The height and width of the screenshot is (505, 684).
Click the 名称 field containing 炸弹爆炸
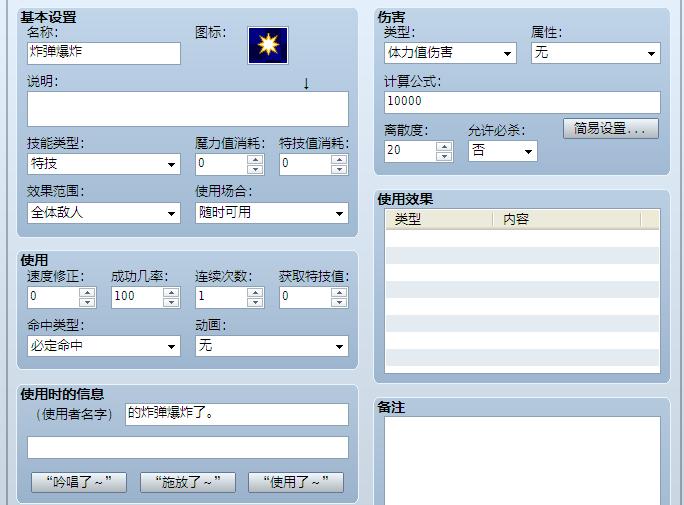pos(104,53)
